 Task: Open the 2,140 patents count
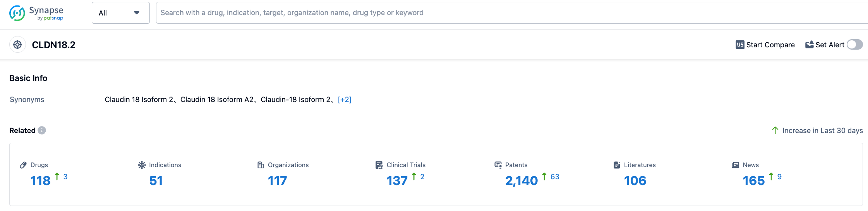[x=521, y=181]
